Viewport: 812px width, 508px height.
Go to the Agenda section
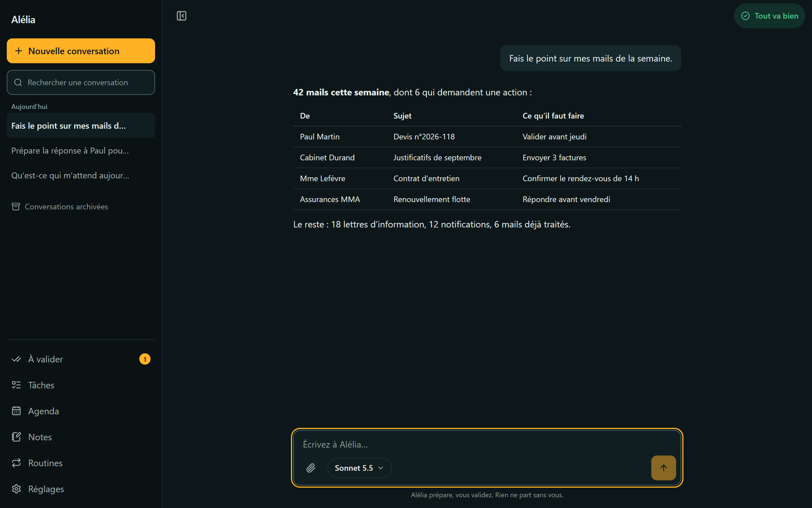(81, 411)
